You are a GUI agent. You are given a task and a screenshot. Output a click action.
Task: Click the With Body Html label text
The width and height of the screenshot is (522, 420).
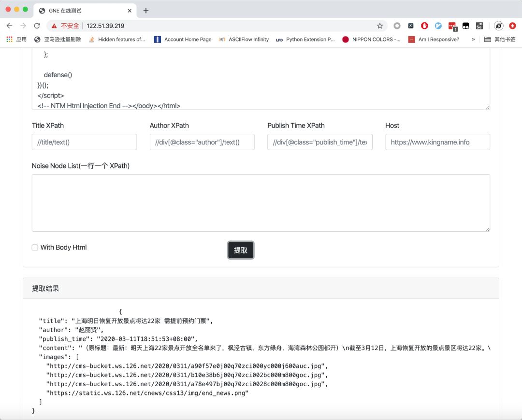tap(64, 247)
